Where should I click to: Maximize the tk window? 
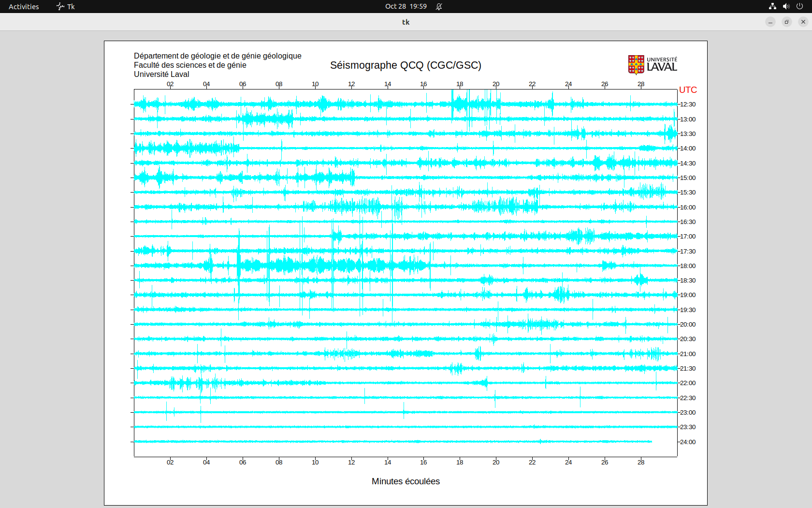[x=787, y=22]
